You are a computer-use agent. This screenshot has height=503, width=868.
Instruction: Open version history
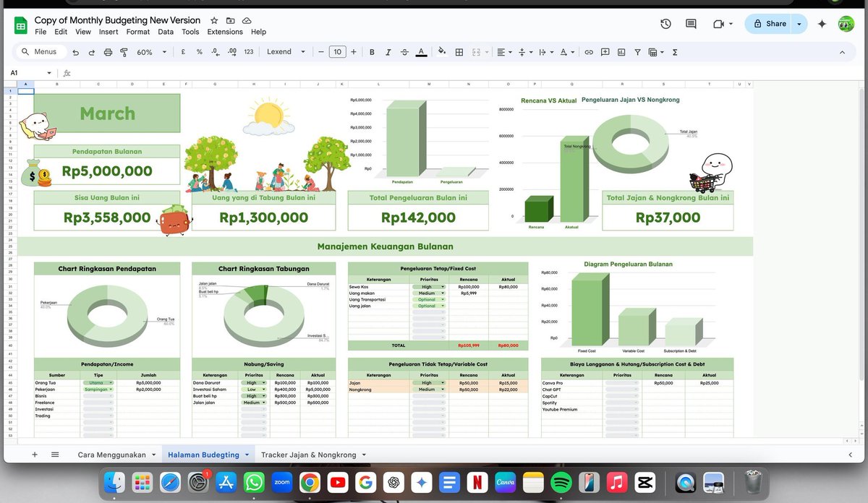(665, 24)
